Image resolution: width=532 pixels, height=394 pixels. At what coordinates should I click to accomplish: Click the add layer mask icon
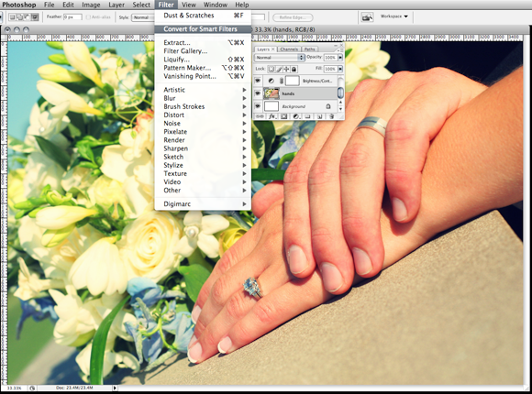click(x=283, y=116)
